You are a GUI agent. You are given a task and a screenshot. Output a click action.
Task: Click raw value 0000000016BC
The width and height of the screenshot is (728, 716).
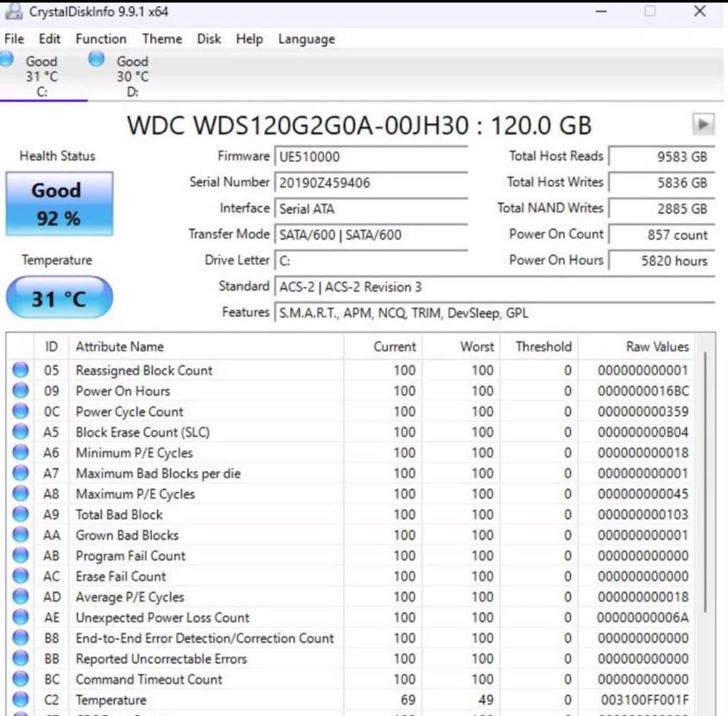(643, 391)
